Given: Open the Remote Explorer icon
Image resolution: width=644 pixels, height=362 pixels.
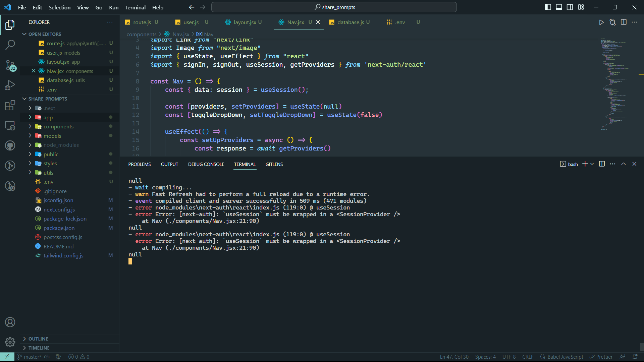Looking at the screenshot, I should 10,126.
